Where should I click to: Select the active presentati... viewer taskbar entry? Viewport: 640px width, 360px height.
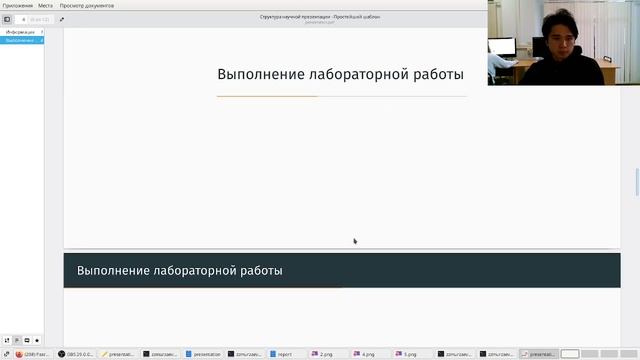(x=539, y=354)
